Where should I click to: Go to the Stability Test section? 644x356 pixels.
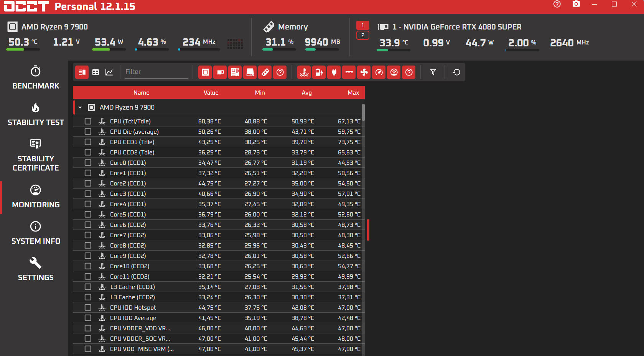click(36, 114)
